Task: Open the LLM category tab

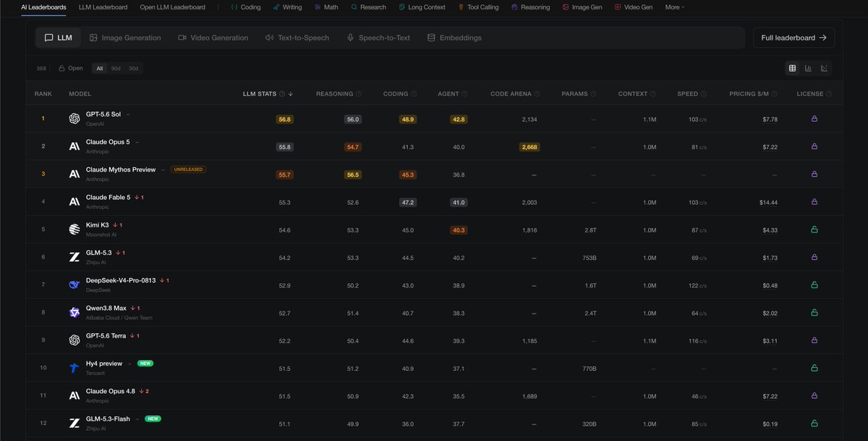Action: 59,38
